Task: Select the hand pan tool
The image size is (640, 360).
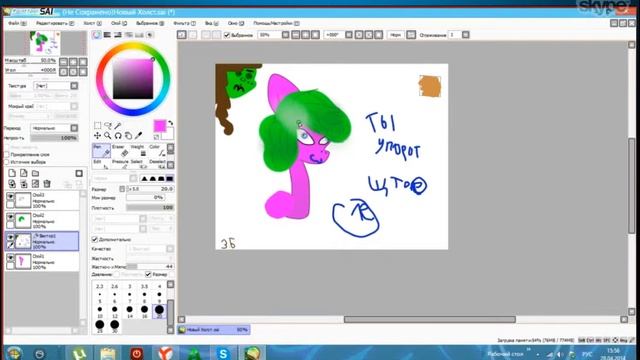Action: click(x=128, y=135)
